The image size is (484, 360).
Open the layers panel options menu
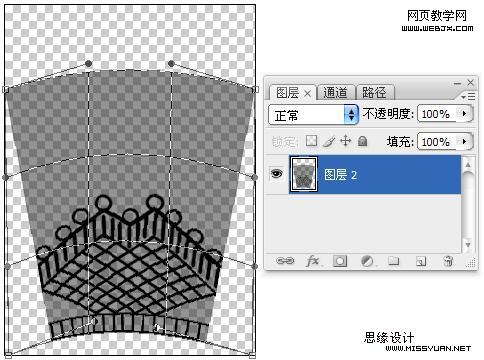[x=468, y=97]
